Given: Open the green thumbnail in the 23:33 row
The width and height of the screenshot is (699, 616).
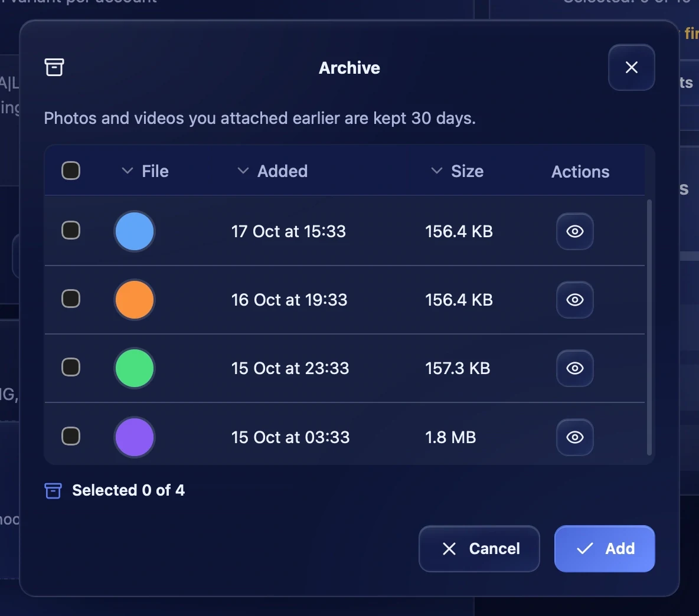Looking at the screenshot, I should click(135, 368).
